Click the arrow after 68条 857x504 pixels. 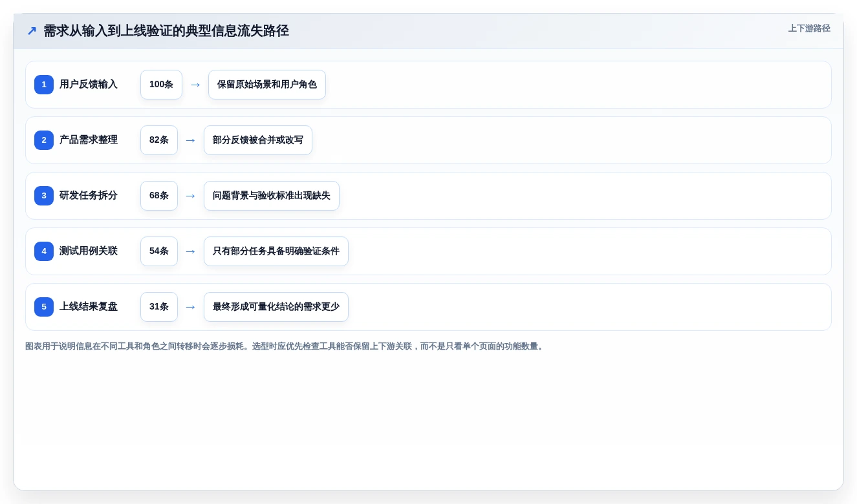(x=191, y=196)
